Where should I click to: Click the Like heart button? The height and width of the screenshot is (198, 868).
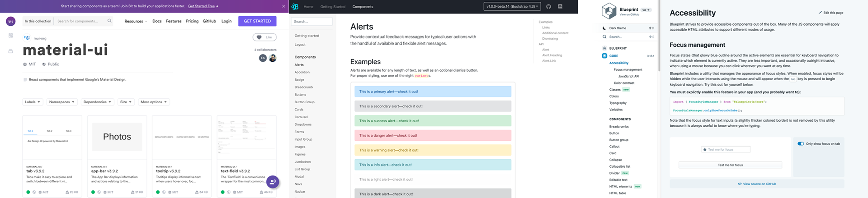click(x=264, y=37)
